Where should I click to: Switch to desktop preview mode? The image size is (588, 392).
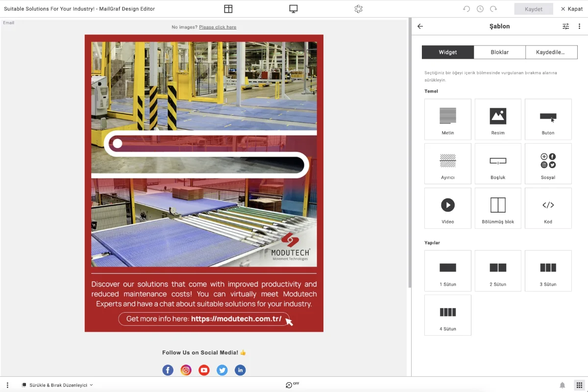pyautogui.click(x=294, y=9)
